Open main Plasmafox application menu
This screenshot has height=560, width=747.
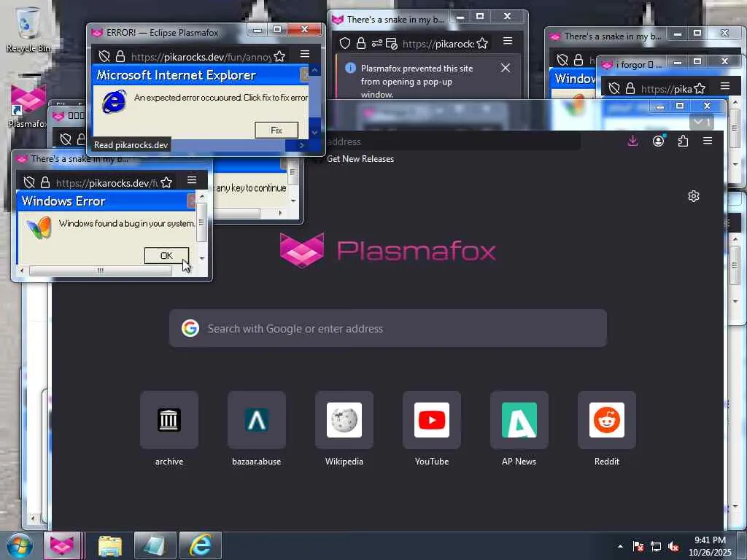click(x=708, y=141)
